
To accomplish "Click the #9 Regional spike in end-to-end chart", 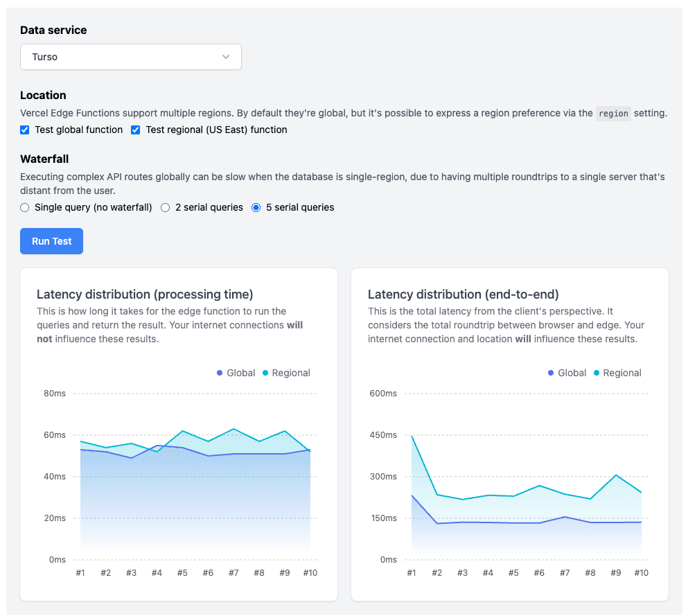I will click(x=616, y=475).
